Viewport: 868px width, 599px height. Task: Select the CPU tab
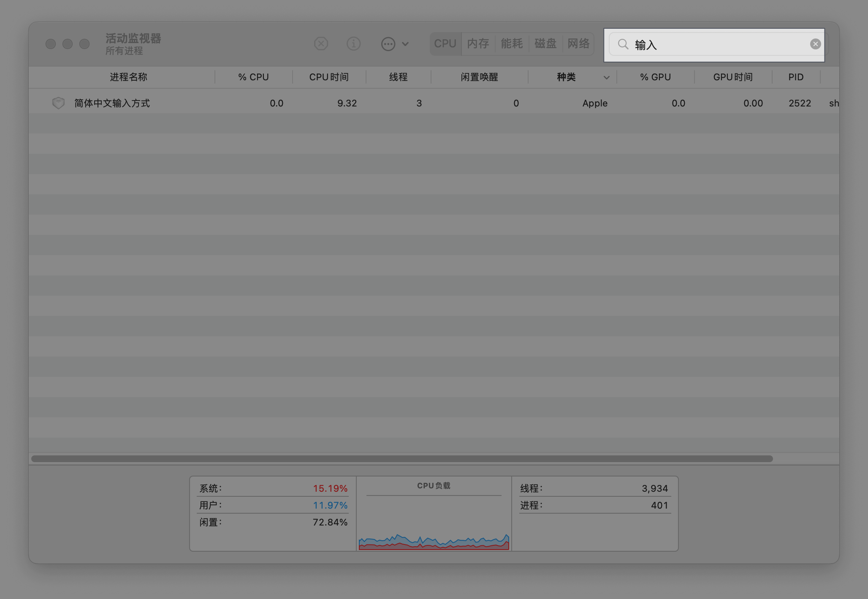point(445,44)
